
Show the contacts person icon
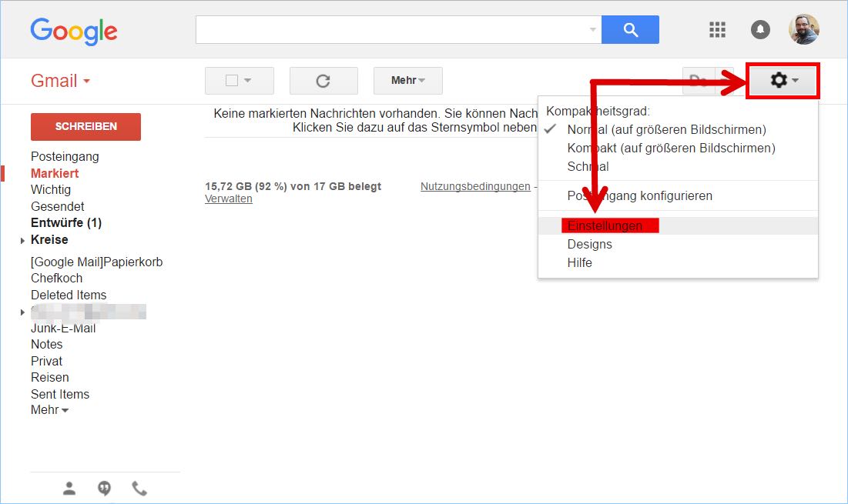tap(69, 489)
